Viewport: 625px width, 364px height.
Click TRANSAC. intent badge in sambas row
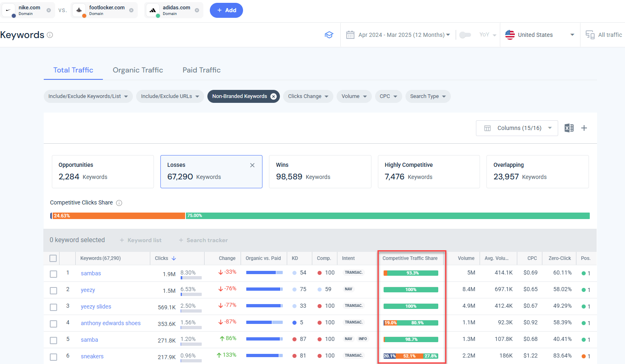coord(354,272)
